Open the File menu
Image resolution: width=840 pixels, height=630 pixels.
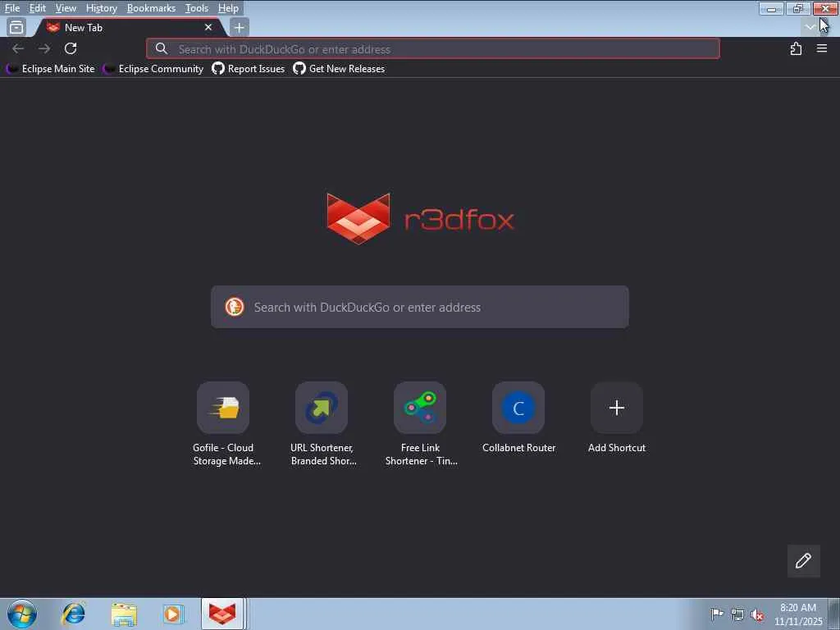11,8
